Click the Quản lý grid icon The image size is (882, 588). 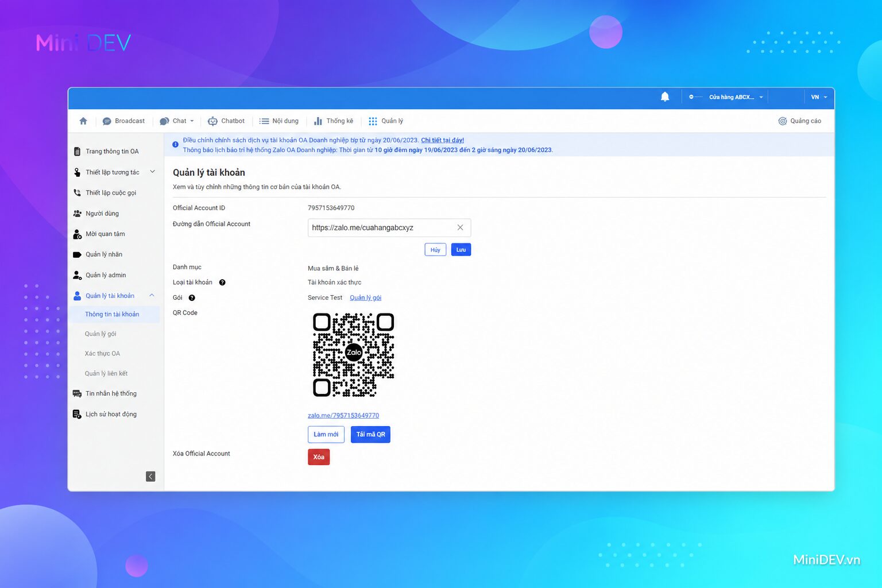[373, 121]
